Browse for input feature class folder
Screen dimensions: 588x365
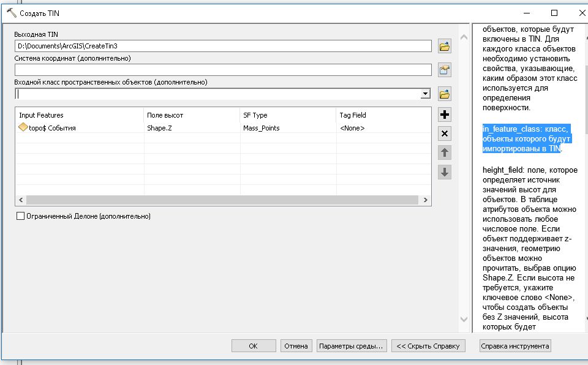point(445,94)
